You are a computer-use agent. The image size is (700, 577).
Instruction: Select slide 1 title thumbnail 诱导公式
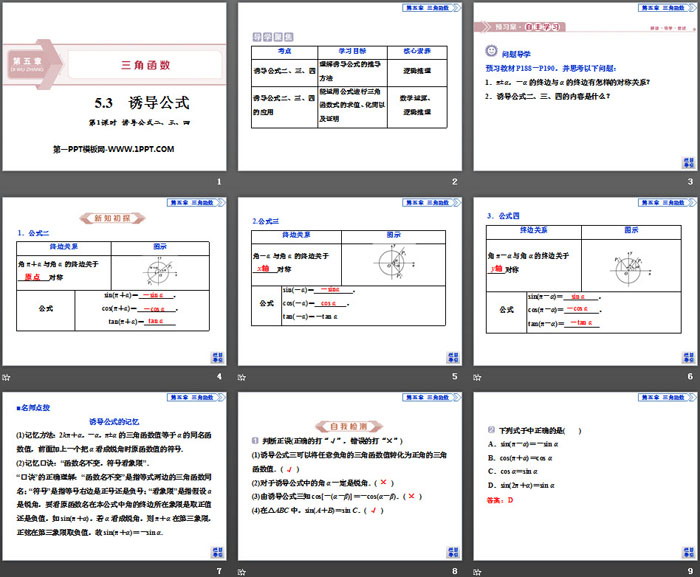click(x=114, y=87)
